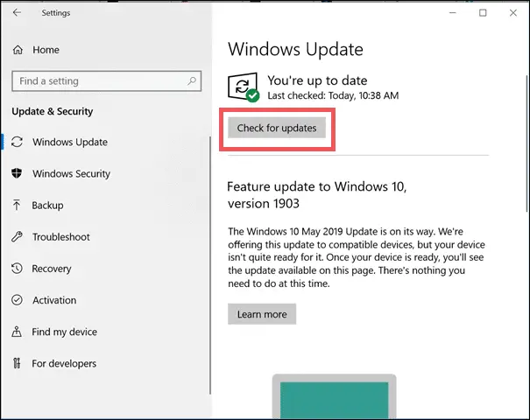This screenshot has width=530, height=420.
Task: Click the search magnifier icon
Action: (x=192, y=81)
